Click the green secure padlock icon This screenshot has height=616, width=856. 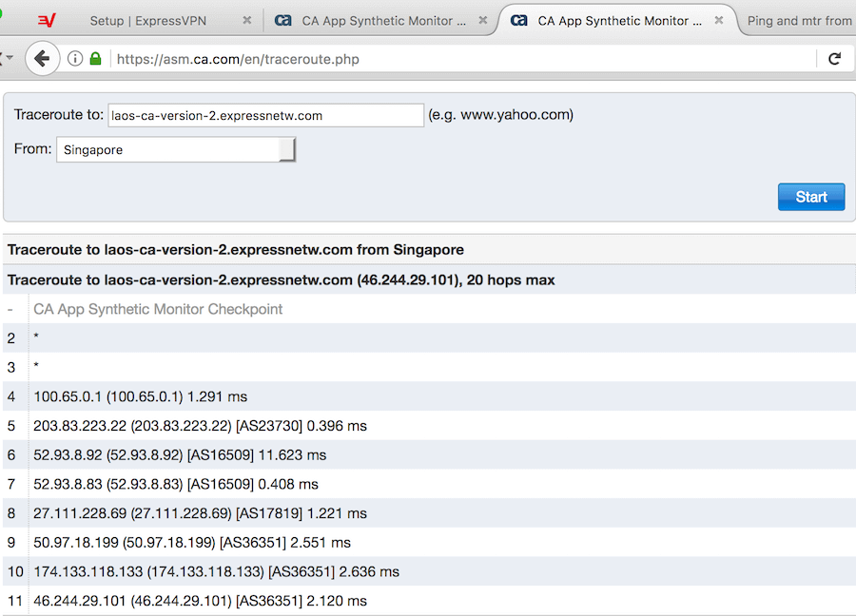(95, 58)
